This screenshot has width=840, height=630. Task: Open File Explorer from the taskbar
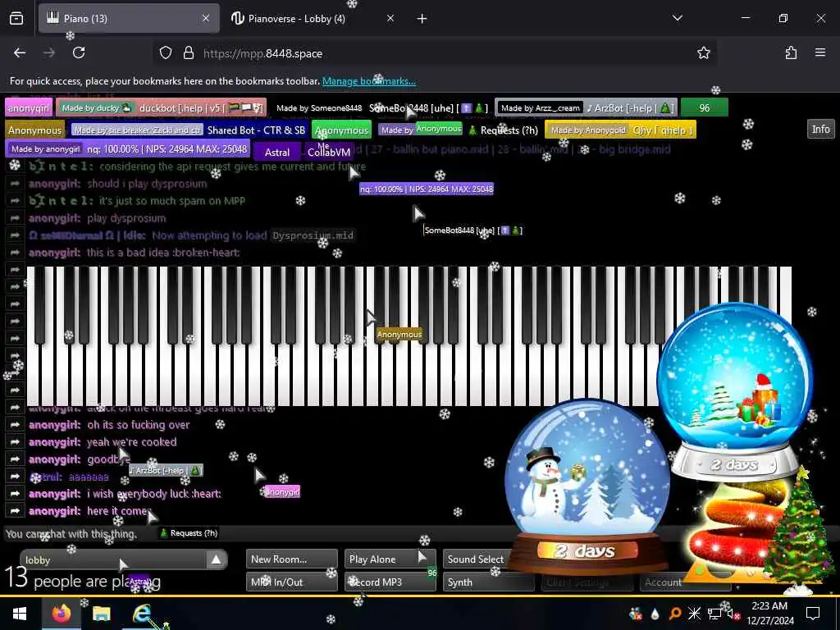[x=101, y=614]
